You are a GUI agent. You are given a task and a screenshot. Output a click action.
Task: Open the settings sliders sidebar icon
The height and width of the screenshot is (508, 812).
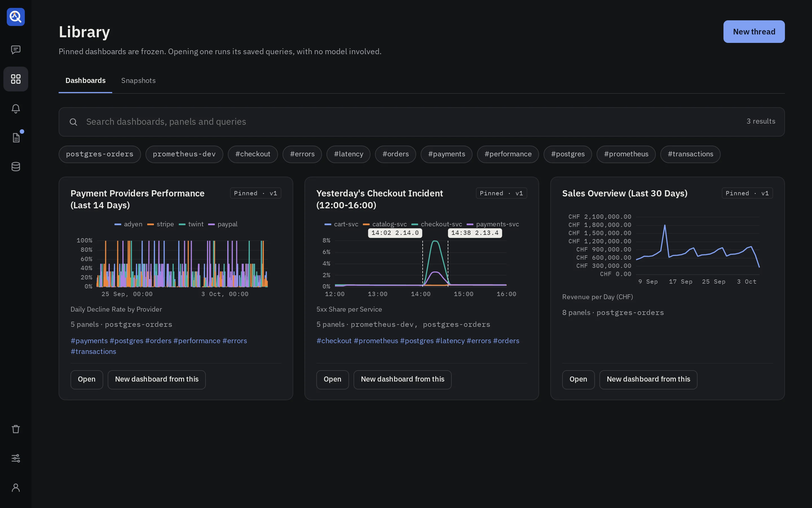click(16, 458)
